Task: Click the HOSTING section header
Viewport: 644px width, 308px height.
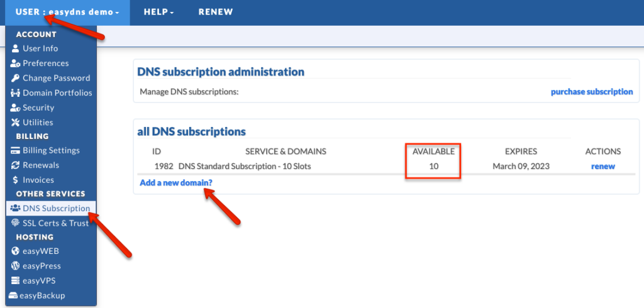Action: pos(35,237)
